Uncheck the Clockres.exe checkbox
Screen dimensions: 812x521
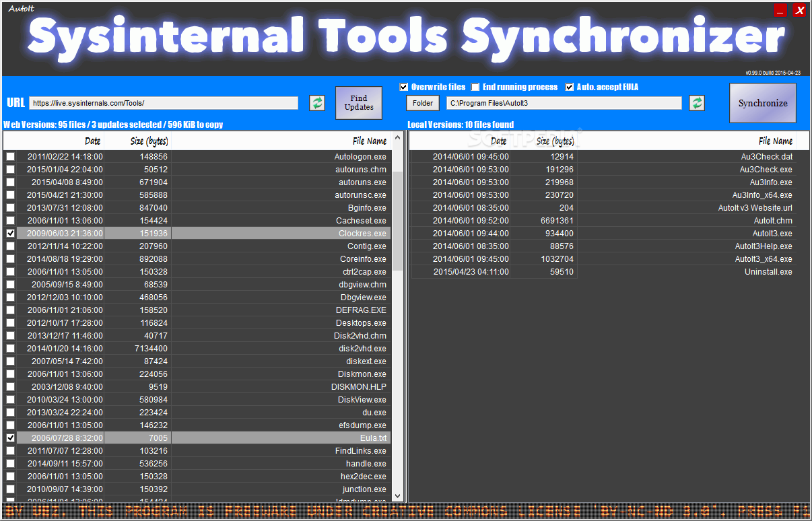[10, 233]
